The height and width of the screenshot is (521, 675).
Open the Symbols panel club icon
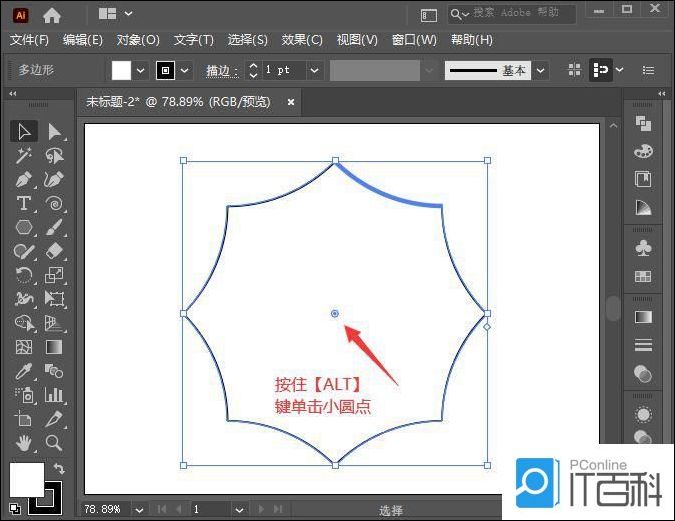(643, 247)
